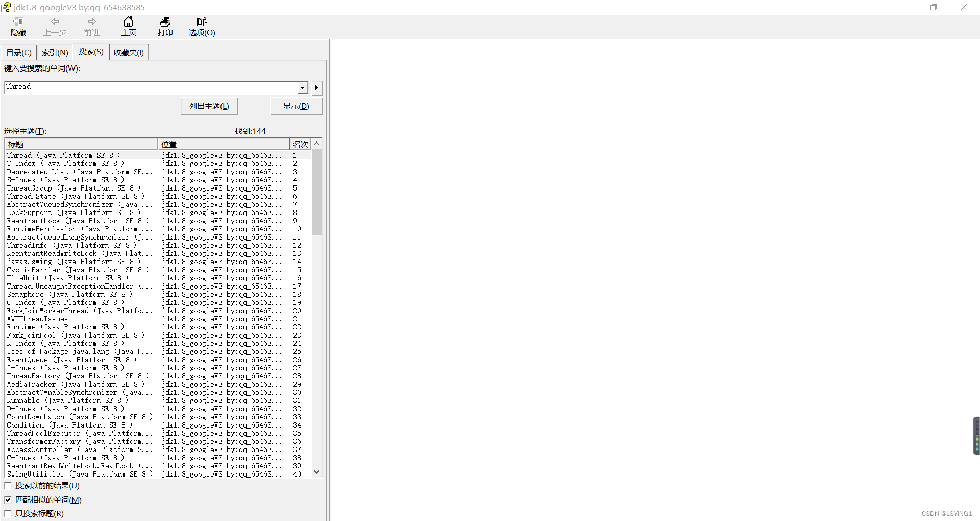The width and height of the screenshot is (980, 521).
Task: Switch to the 目录(C) tab
Action: (x=18, y=52)
